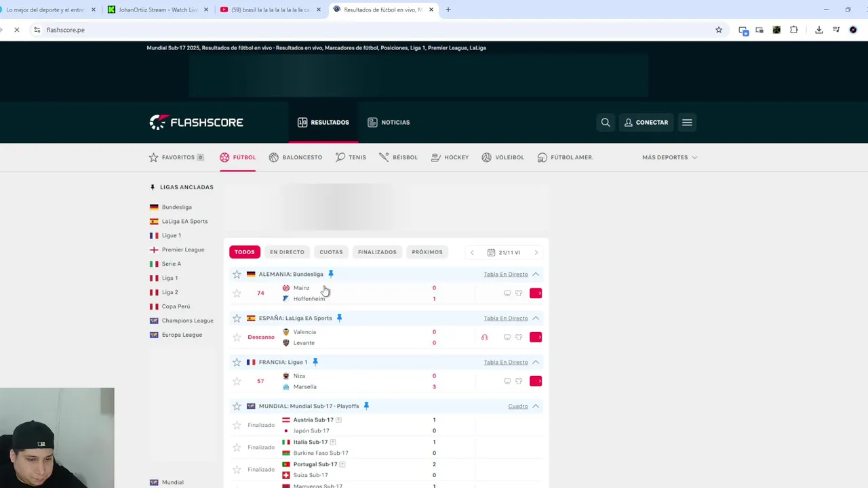Open the red live button for Mainz match
Viewport: 868px width, 488px height.
click(536, 293)
